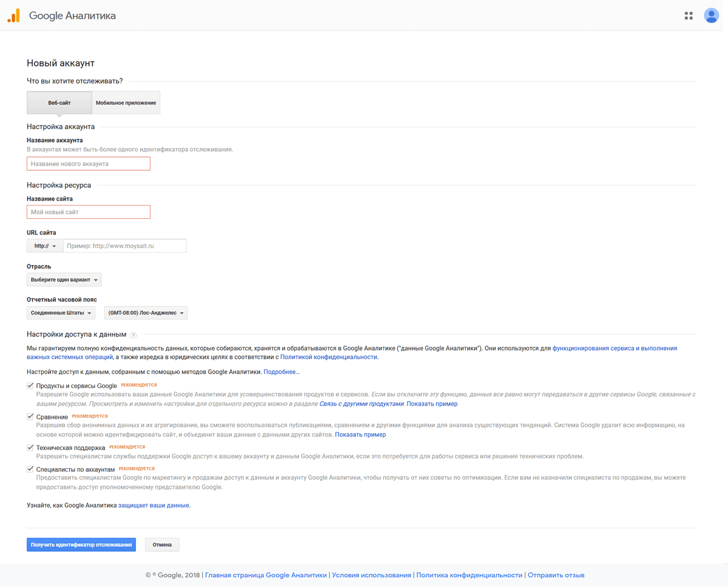Screen dimensions: 728x587
Task: Open the http:// protocol dropdown
Action: click(45, 246)
